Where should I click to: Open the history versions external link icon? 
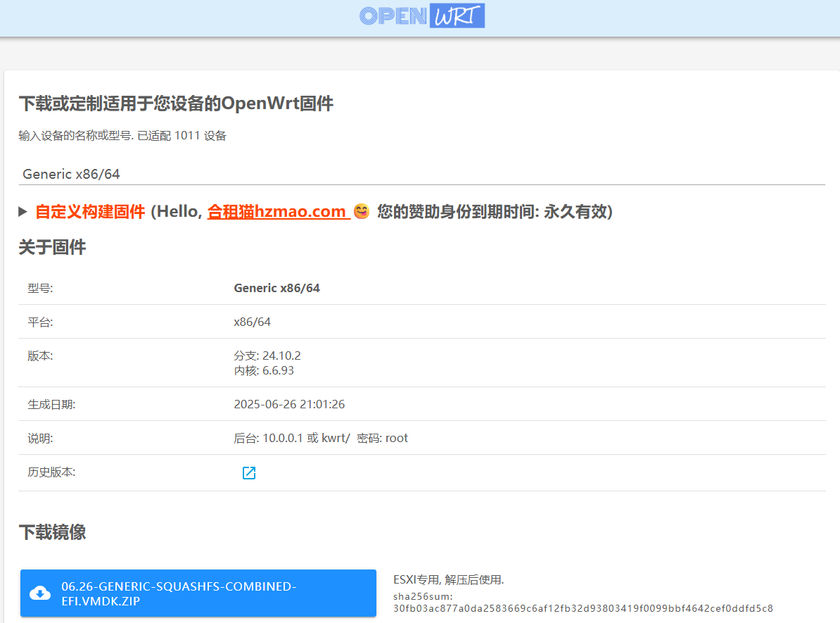tap(249, 473)
